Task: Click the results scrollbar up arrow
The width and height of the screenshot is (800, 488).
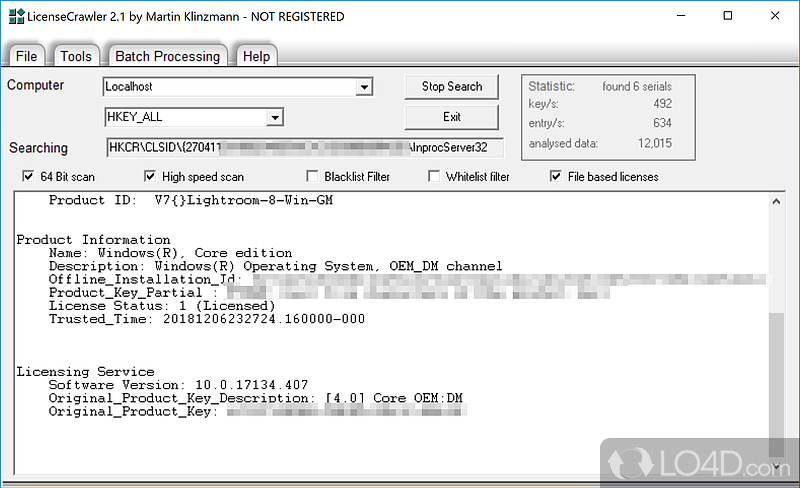Action: 776,201
